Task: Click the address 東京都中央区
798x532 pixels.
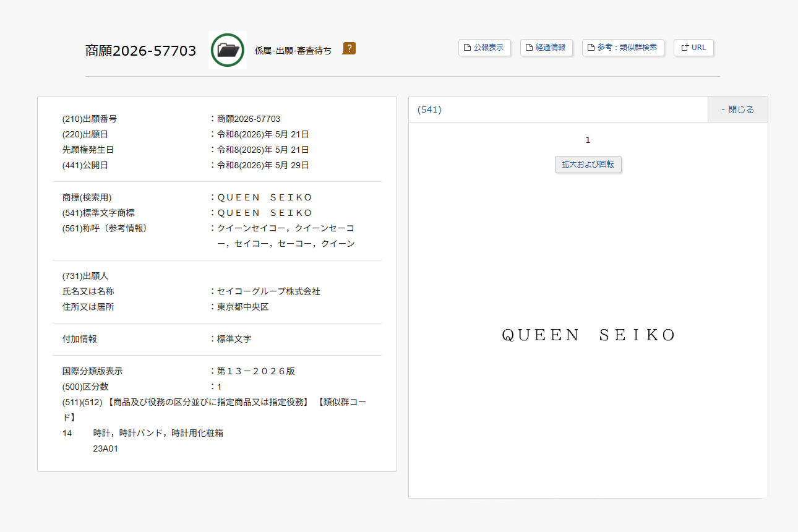Action: tap(242, 307)
